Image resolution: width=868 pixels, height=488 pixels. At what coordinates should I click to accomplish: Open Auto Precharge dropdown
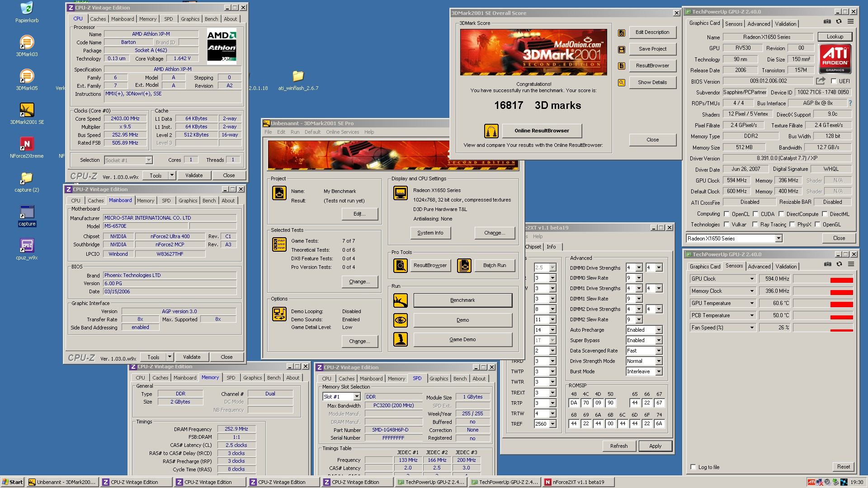pyautogui.click(x=659, y=330)
